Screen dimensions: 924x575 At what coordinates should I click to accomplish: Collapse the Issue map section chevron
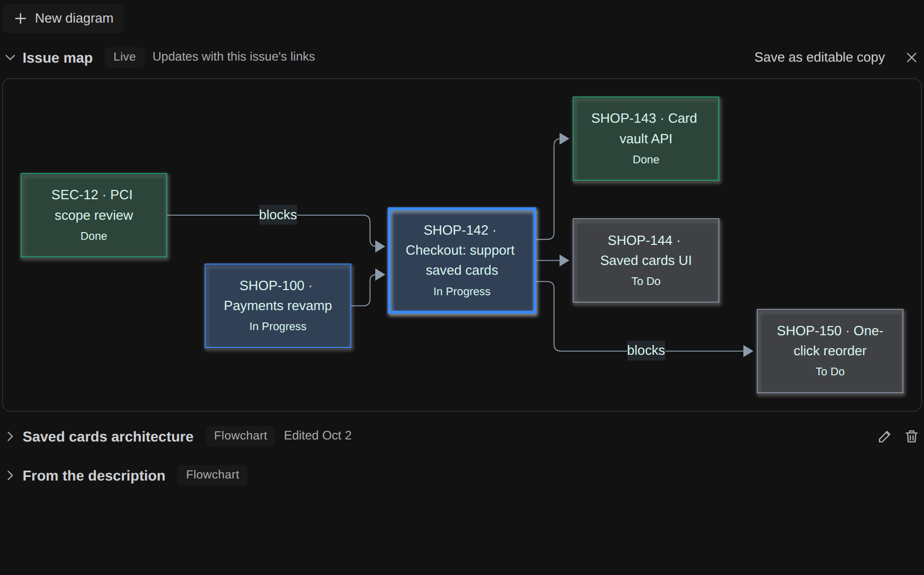[x=10, y=57]
